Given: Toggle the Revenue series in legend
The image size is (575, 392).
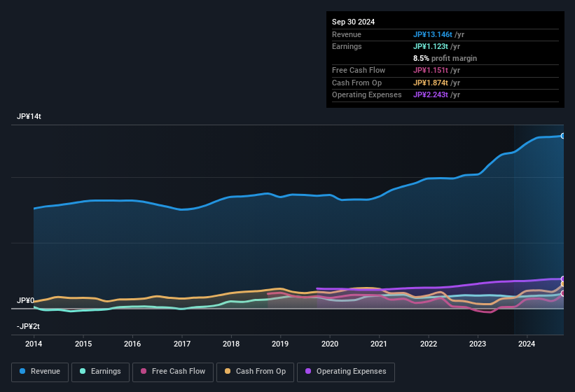Looking at the screenshot, I should 41,372.
